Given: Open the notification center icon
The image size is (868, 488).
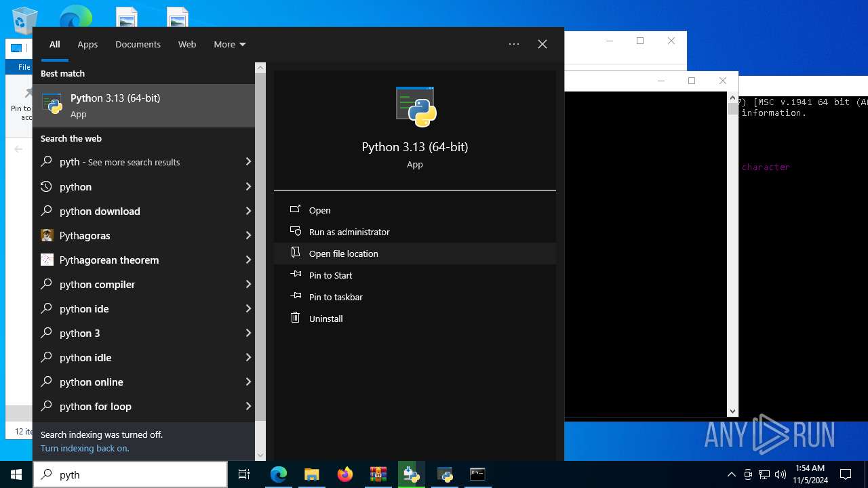Looking at the screenshot, I should tap(846, 474).
